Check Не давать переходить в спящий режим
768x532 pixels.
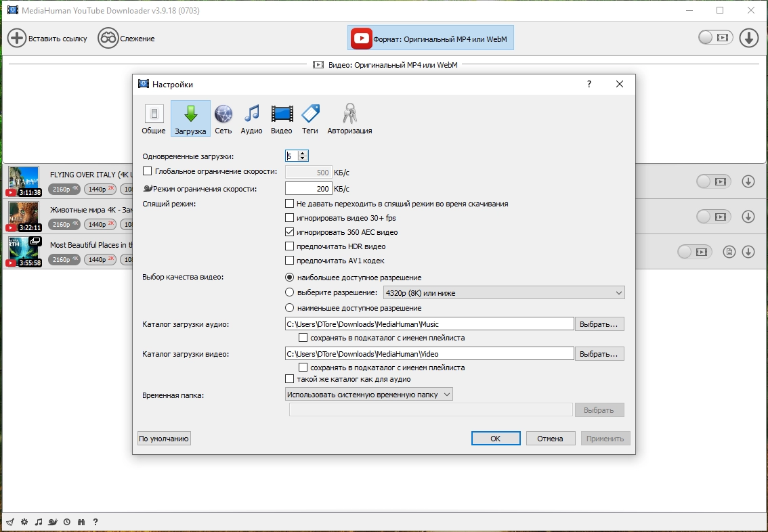pyautogui.click(x=289, y=204)
